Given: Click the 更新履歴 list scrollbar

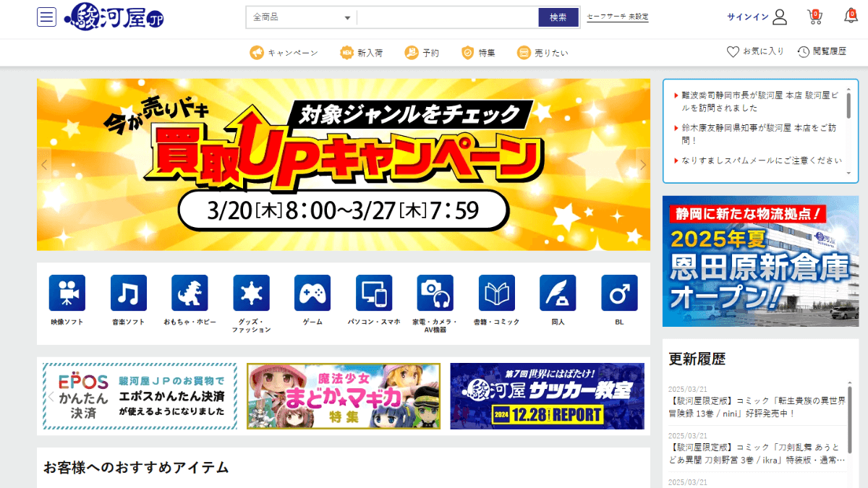Looking at the screenshot, I should [850, 419].
